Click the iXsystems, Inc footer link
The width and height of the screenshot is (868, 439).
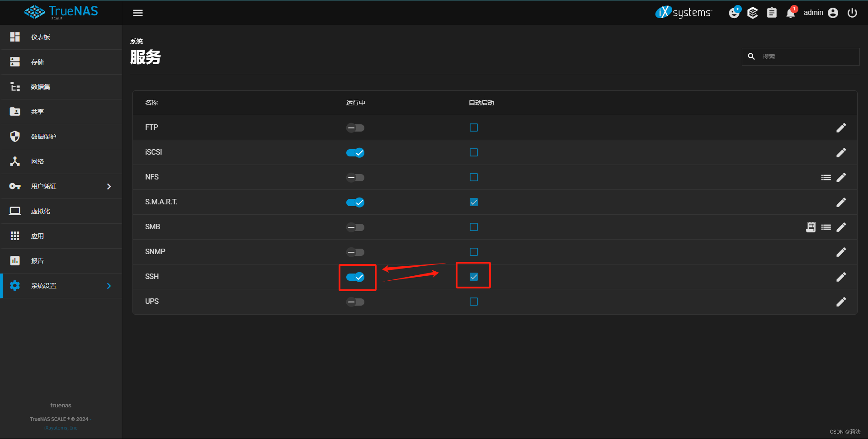click(x=61, y=428)
